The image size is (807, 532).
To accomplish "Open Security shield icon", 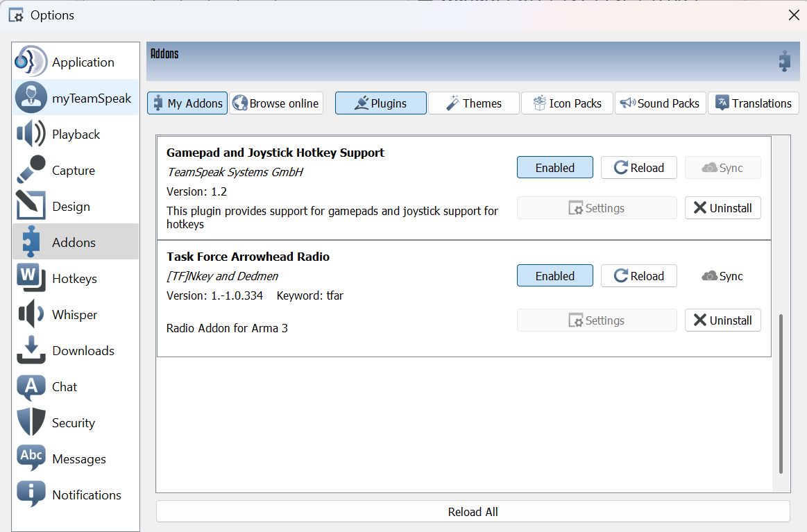I will pyautogui.click(x=31, y=422).
